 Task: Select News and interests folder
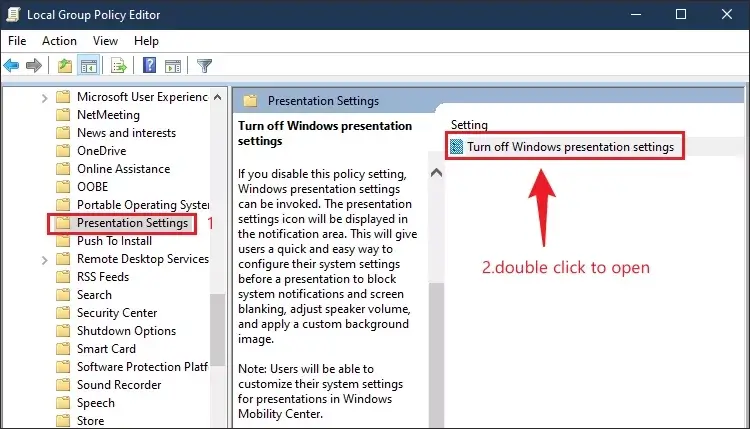127,133
